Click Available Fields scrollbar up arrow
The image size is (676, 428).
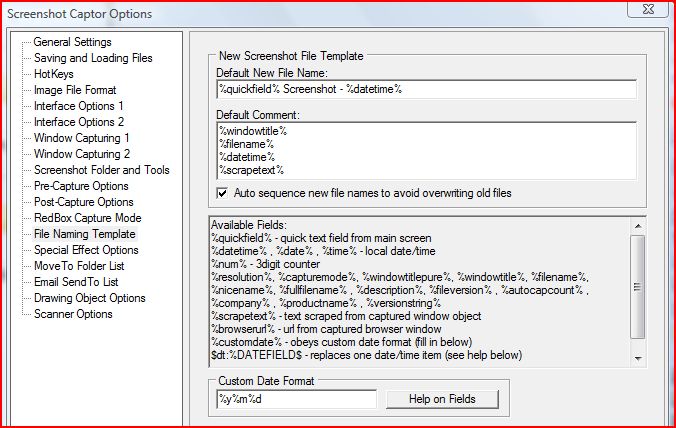coord(638,226)
